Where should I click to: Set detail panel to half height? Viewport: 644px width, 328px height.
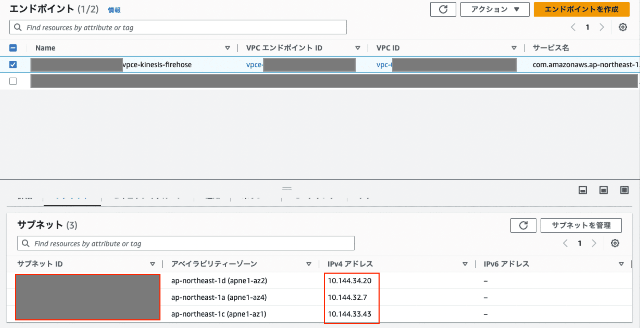point(604,190)
